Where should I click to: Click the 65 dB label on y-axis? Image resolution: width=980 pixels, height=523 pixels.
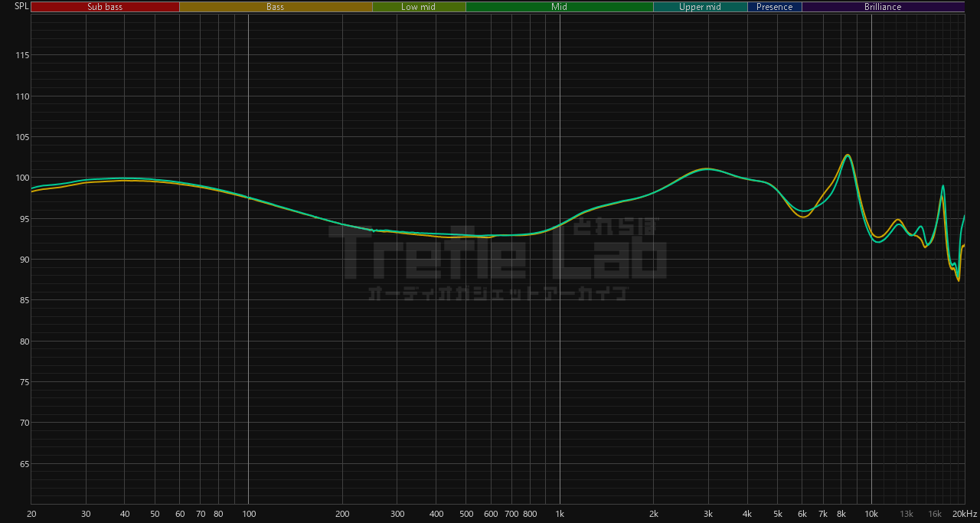pyautogui.click(x=23, y=464)
